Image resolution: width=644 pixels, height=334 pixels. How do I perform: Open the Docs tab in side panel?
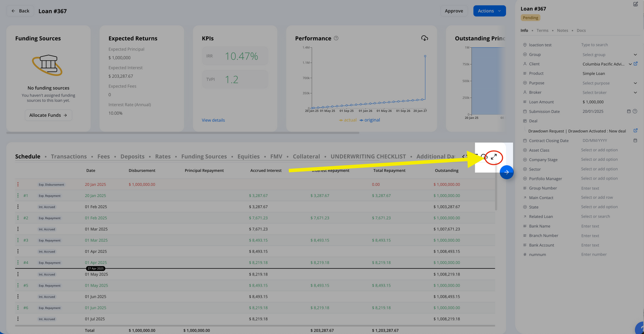coord(581,30)
